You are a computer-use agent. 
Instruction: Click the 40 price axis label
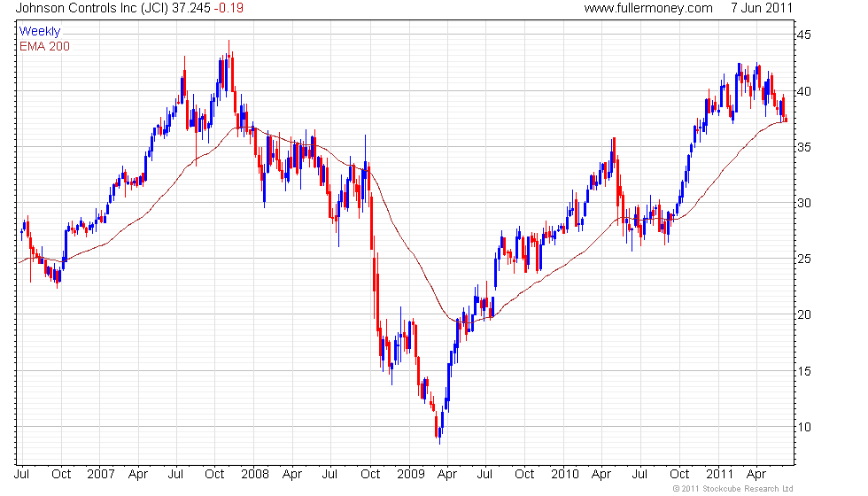804,91
